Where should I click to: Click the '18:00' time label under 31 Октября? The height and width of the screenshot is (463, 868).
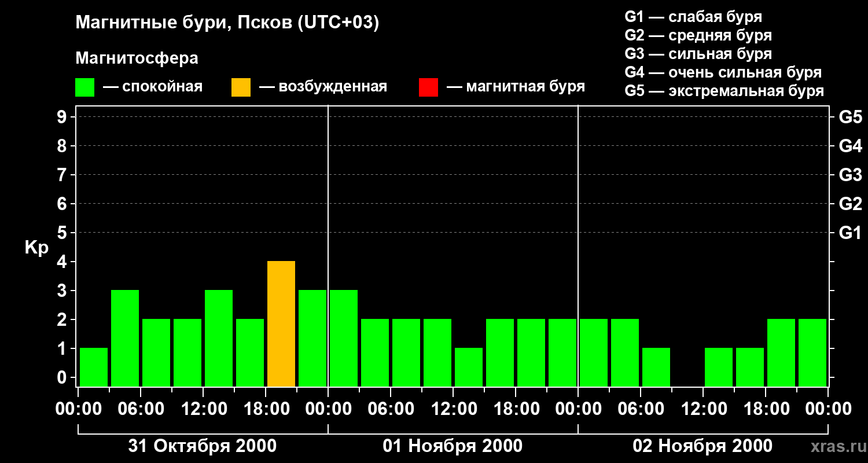[266, 409]
